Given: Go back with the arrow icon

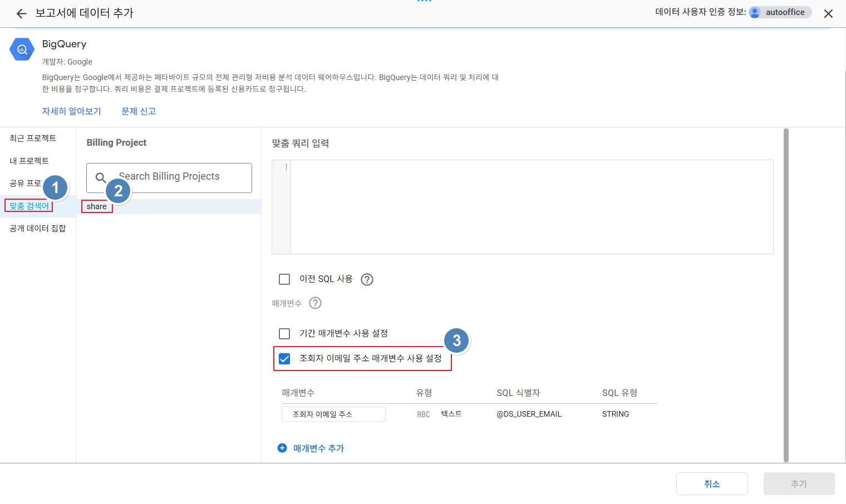Looking at the screenshot, I should coord(21,13).
